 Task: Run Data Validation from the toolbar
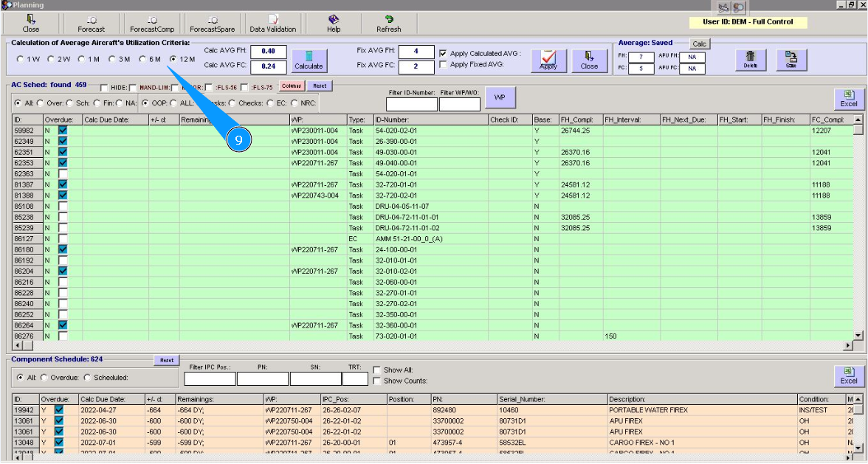point(272,23)
